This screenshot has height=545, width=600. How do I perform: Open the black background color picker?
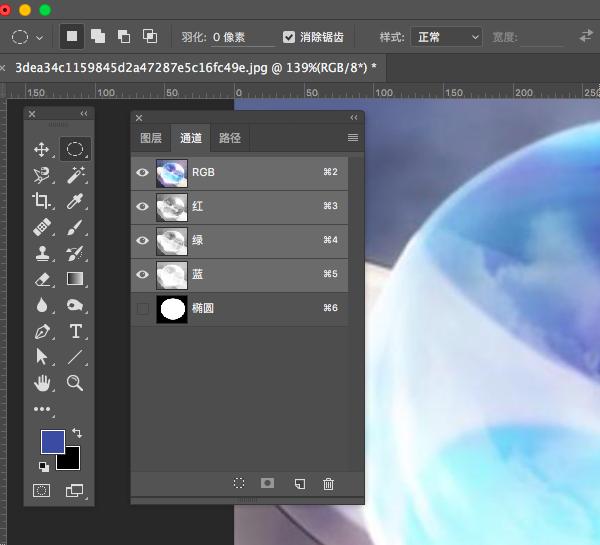72,460
